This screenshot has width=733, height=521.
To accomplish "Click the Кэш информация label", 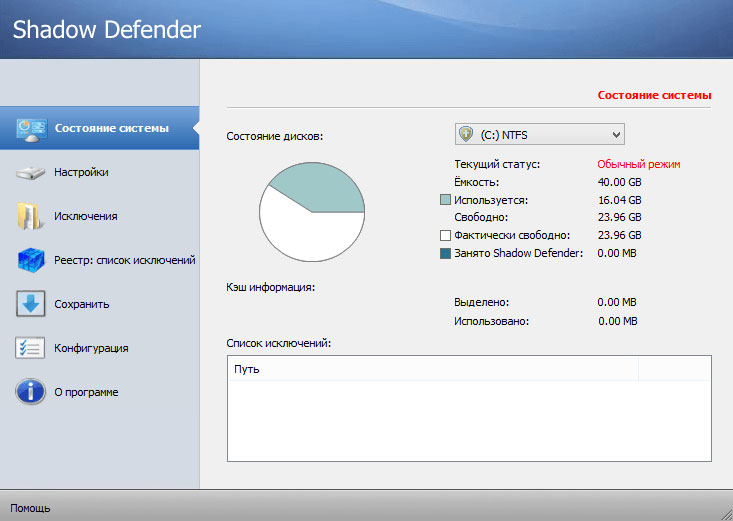I will [271, 287].
